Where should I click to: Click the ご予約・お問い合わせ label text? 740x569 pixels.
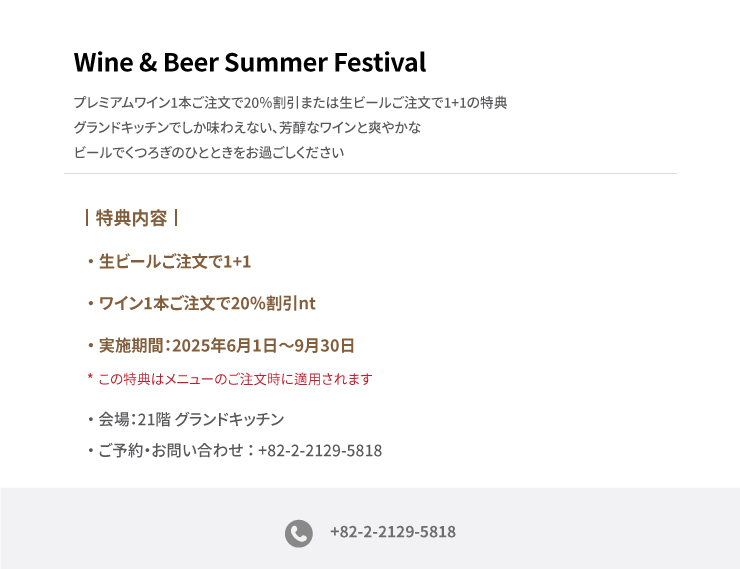coord(170,451)
